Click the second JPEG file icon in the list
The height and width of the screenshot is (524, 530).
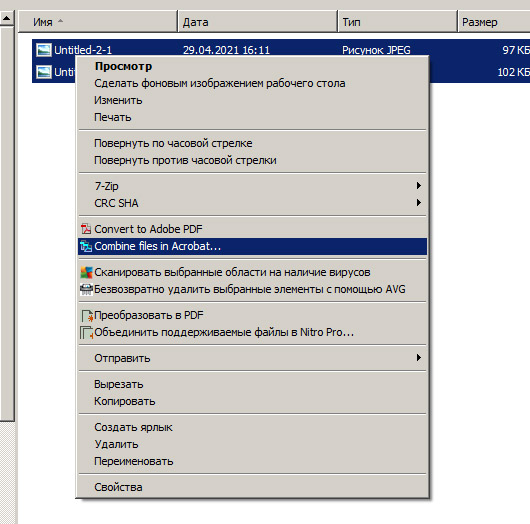[44, 72]
